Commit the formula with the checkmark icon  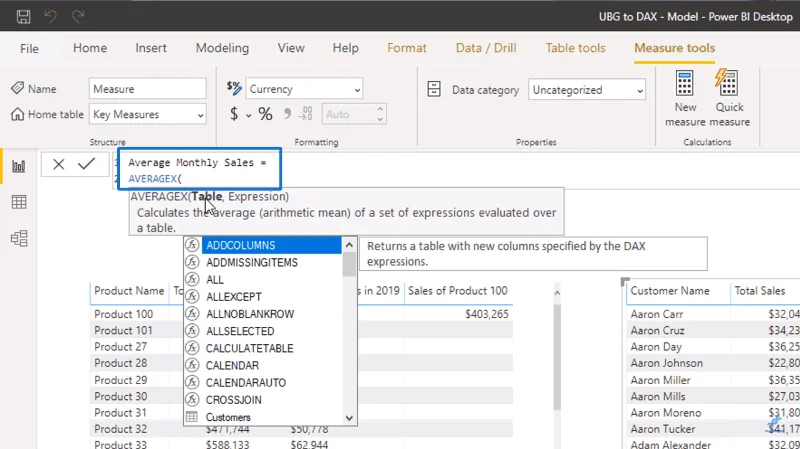click(x=86, y=164)
